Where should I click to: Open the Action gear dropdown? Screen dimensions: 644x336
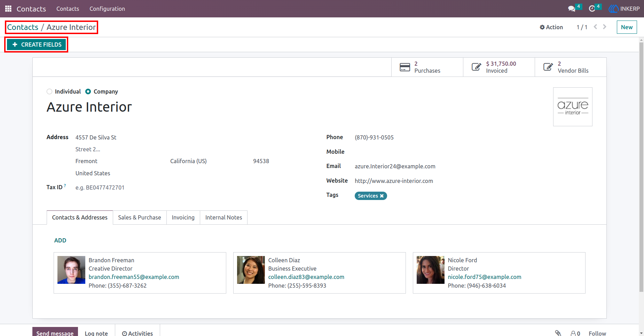click(x=551, y=27)
